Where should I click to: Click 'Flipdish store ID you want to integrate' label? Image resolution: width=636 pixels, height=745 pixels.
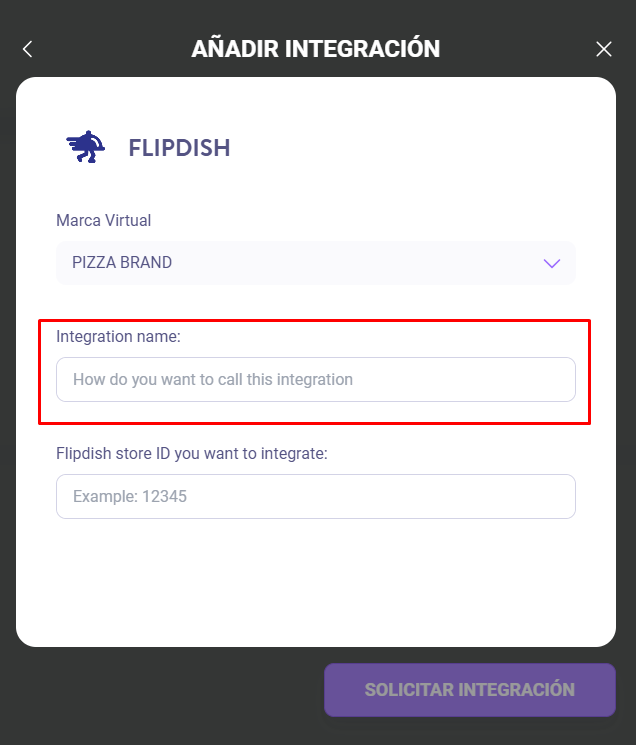tap(192, 453)
